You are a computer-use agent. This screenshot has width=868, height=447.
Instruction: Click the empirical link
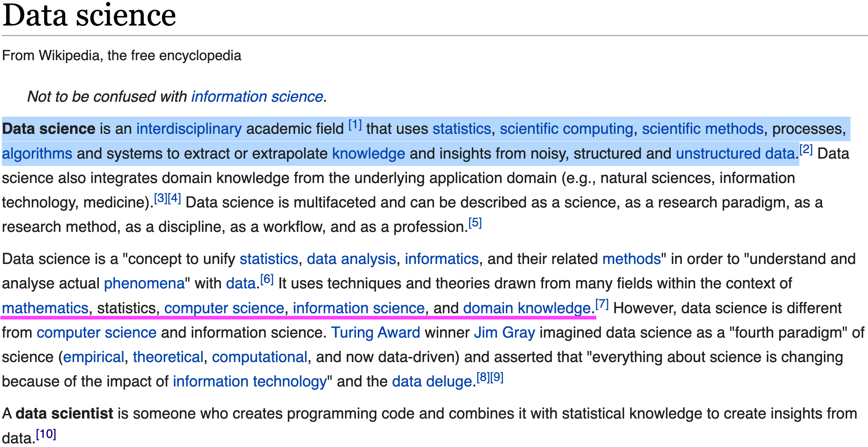(94, 357)
